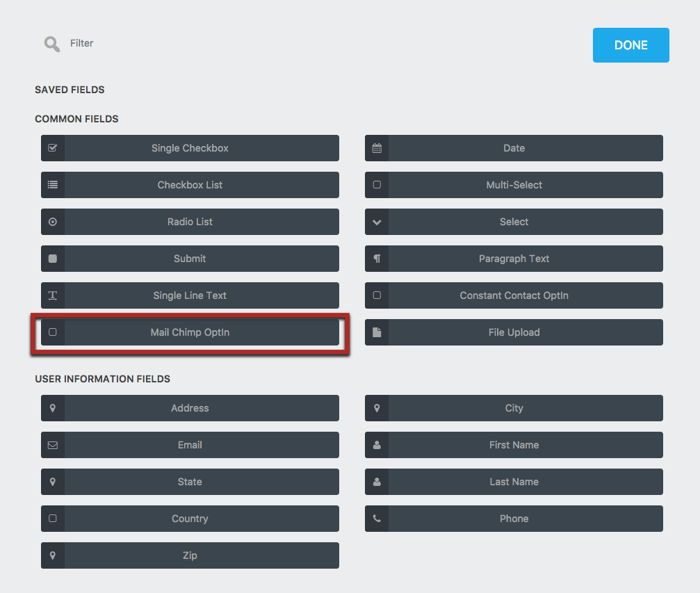The width and height of the screenshot is (700, 593).
Task: Click the person icon on First Name
Action: (x=377, y=445)
